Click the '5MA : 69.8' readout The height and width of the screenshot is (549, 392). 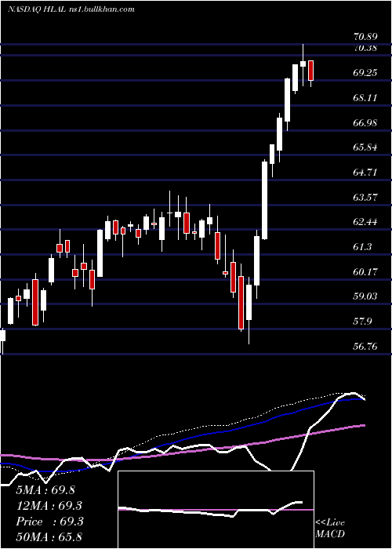45,490
